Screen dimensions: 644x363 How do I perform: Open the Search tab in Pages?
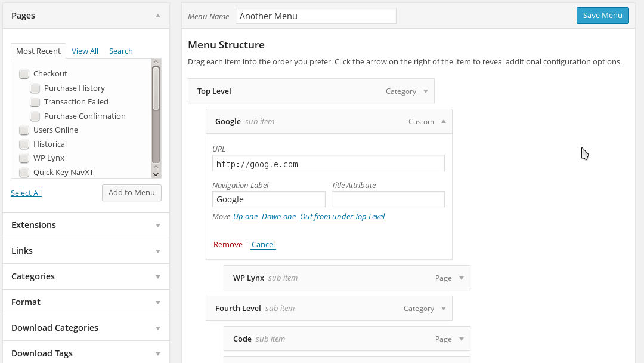click(120, 51)
